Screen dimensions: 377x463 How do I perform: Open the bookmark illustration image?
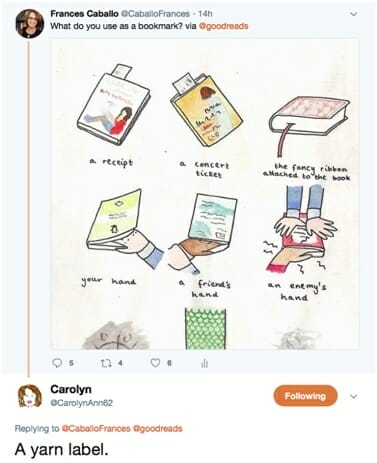click(205, 194)
